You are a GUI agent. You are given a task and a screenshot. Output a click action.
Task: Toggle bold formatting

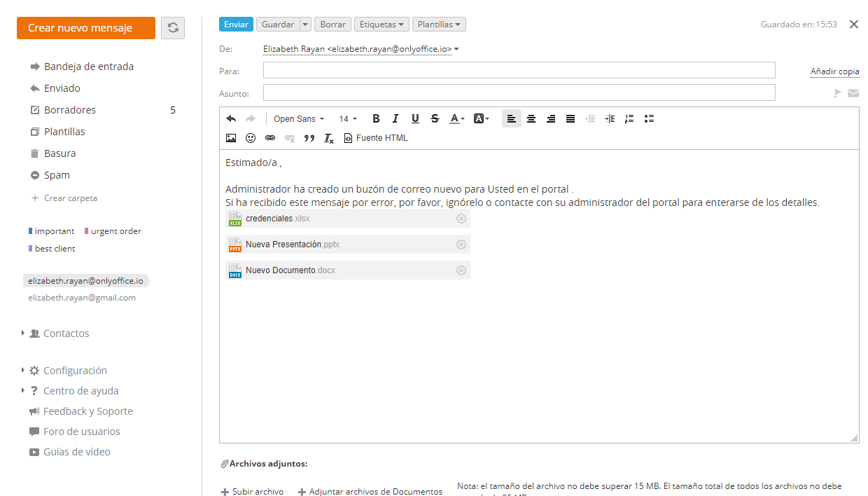(376, 119)
